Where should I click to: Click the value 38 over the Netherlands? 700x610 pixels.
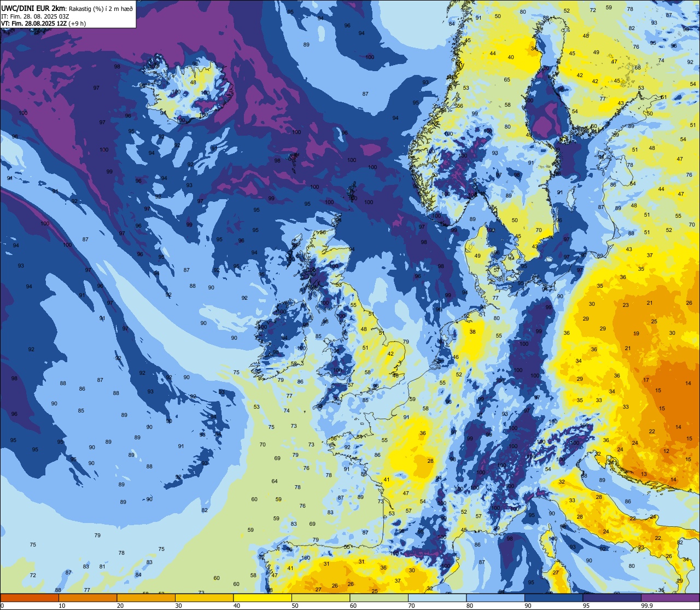click(472, 332)
